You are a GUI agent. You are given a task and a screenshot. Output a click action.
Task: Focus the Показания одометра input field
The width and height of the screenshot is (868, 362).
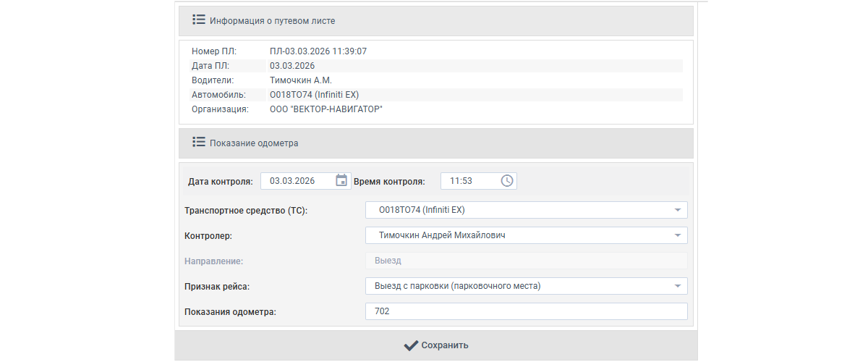pyautogui.click(x=526, y=311)
